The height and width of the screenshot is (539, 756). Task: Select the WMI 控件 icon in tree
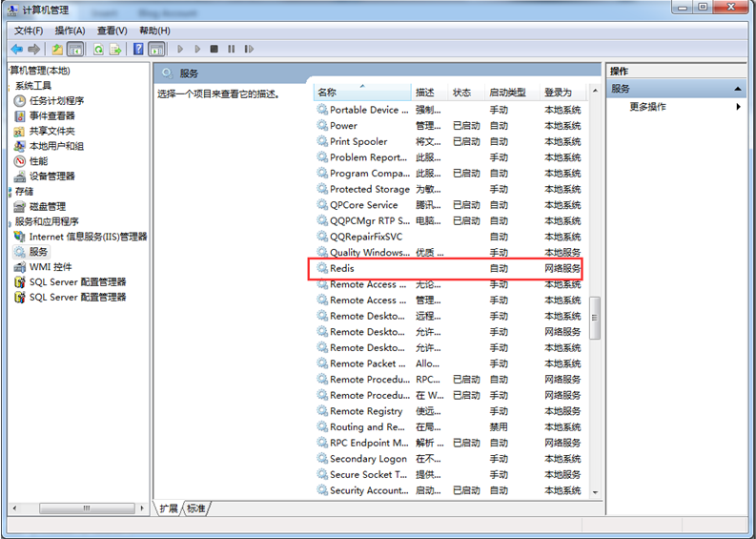pos(19,267)
